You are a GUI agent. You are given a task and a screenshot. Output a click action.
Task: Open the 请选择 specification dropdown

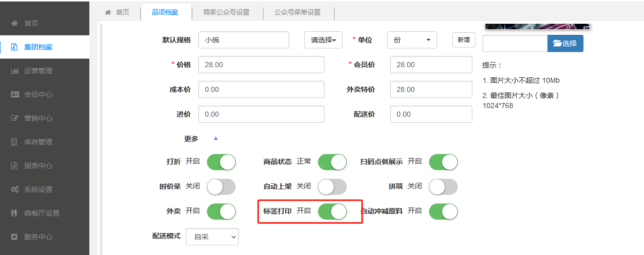tap(323, 40)
